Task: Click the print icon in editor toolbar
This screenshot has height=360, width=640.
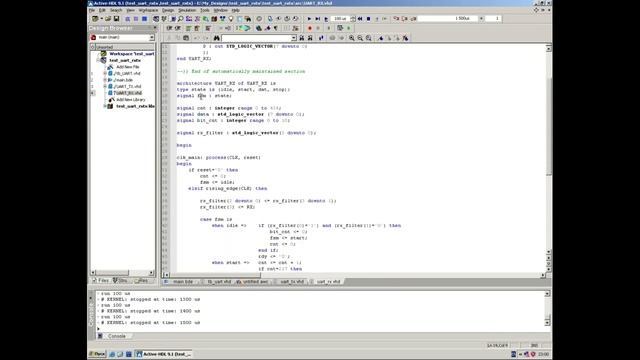Action: click(186, 38)
